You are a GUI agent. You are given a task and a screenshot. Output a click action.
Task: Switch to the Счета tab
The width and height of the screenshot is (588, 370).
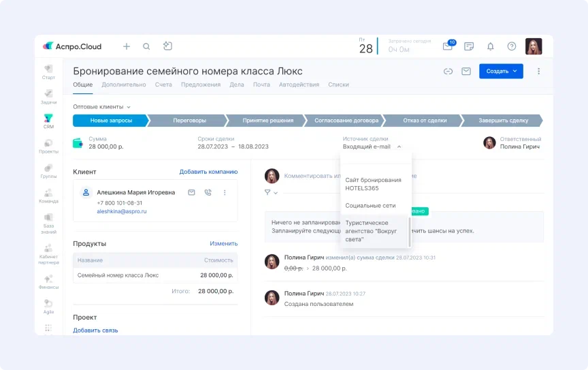coord(163,84)
